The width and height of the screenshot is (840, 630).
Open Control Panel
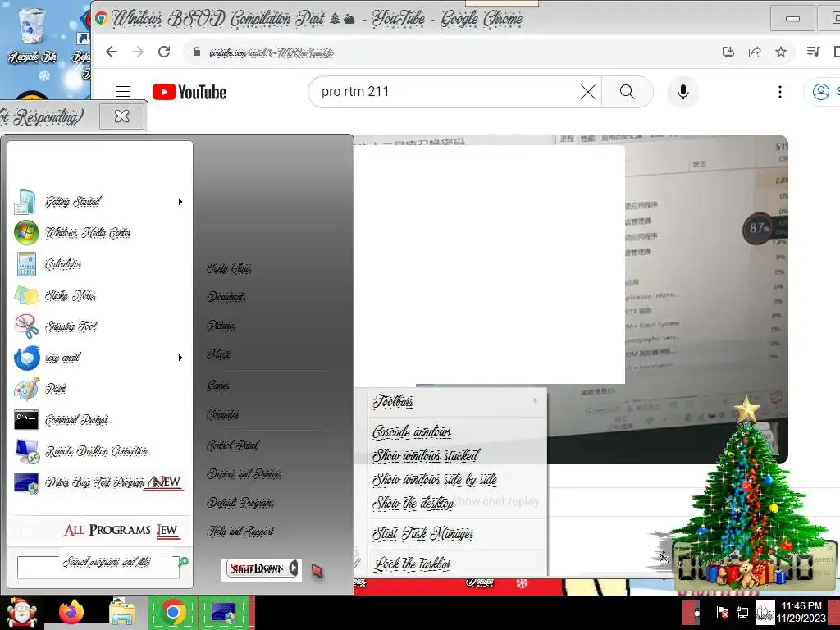(x=233, y=445)
